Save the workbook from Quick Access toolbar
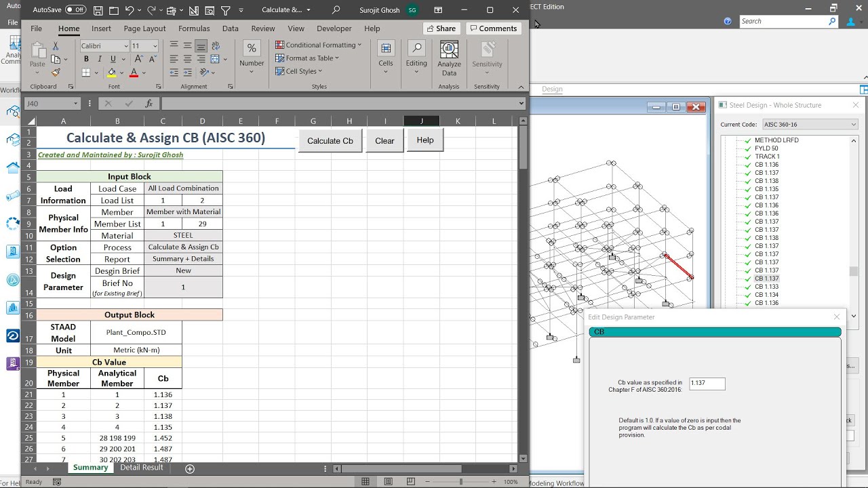Viewport: 868px width, 488px height. pos(98,10)
